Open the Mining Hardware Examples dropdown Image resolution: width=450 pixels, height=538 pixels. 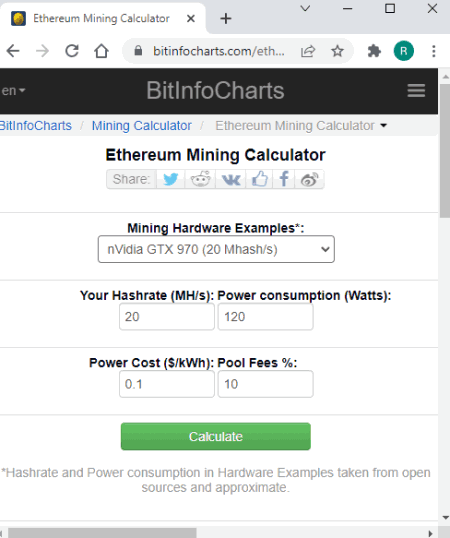[216, 249]
